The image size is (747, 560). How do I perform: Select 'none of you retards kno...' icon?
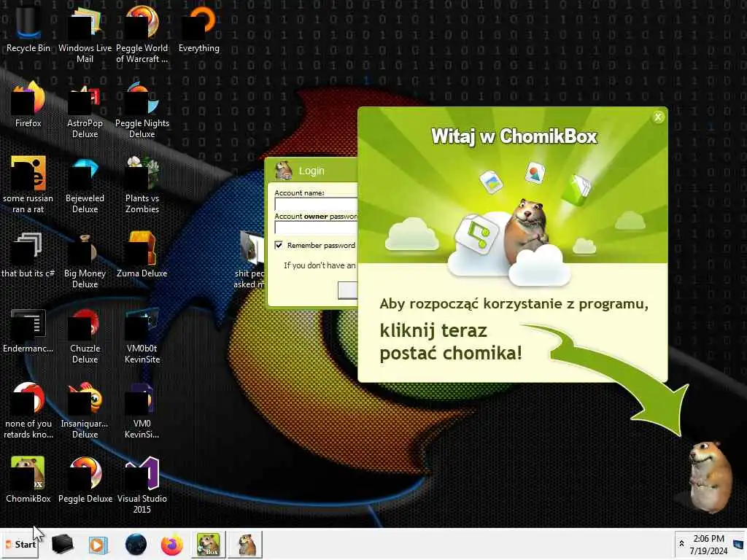click(28, 411)
